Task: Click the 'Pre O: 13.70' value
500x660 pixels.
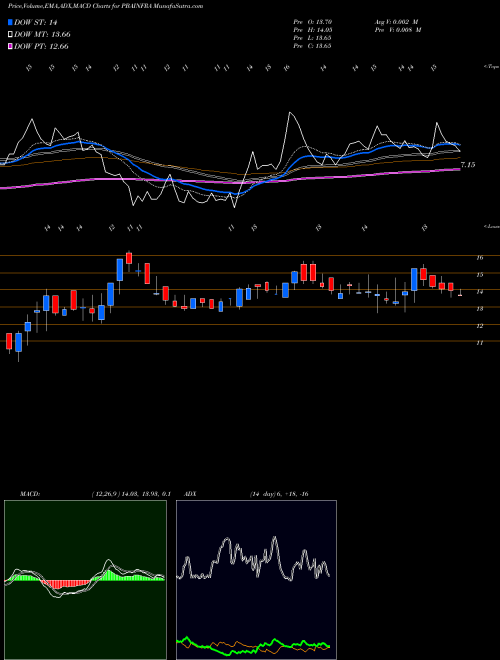Action: coord(313,22)
